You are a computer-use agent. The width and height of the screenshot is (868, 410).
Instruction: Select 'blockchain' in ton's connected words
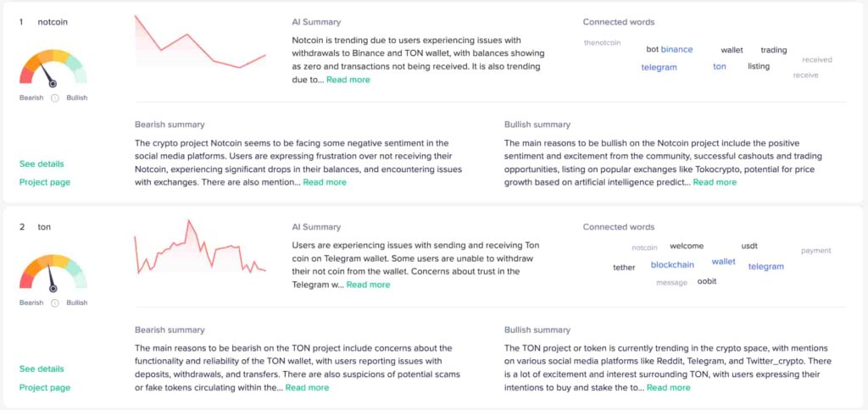coord(672,264)
